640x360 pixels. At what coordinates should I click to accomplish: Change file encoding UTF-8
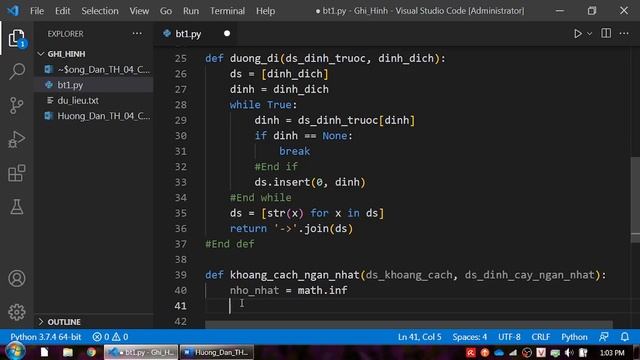click(509, 337)
